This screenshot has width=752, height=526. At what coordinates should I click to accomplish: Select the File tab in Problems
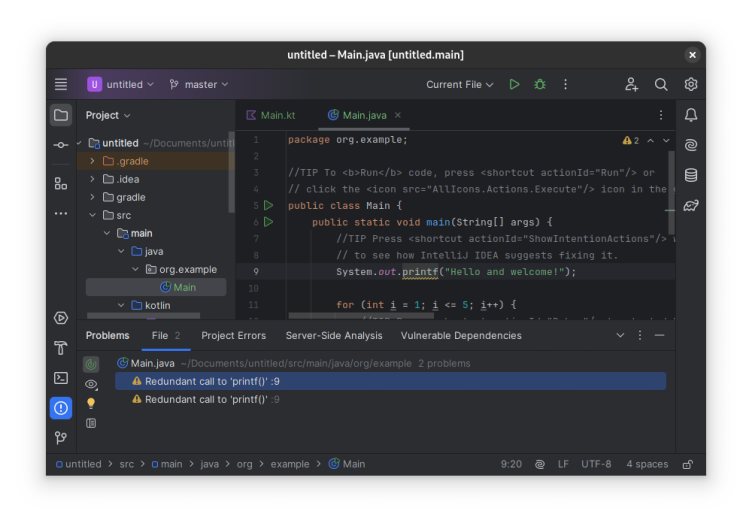tap(166, 336)
